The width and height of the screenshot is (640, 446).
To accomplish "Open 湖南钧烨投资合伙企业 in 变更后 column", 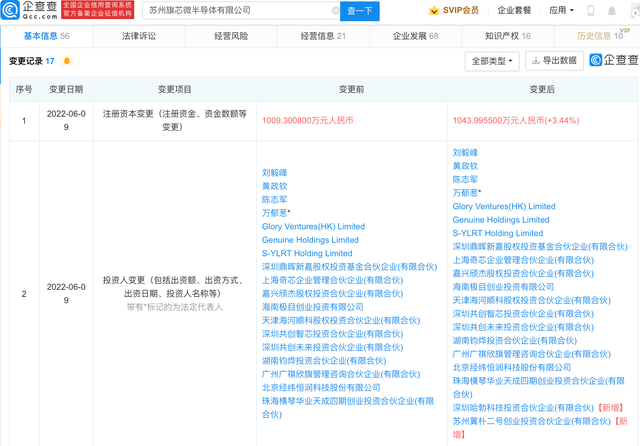I will click(x=515, y=341).
